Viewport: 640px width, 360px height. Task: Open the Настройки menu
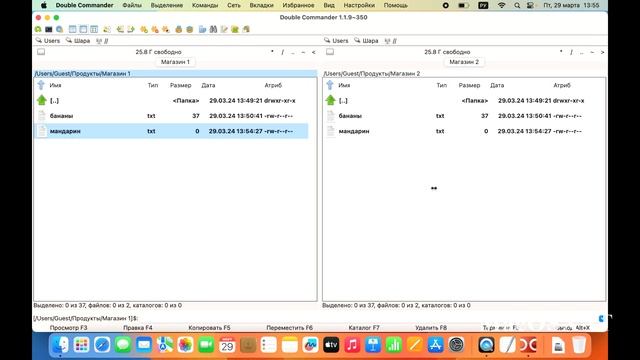(359, 5)
